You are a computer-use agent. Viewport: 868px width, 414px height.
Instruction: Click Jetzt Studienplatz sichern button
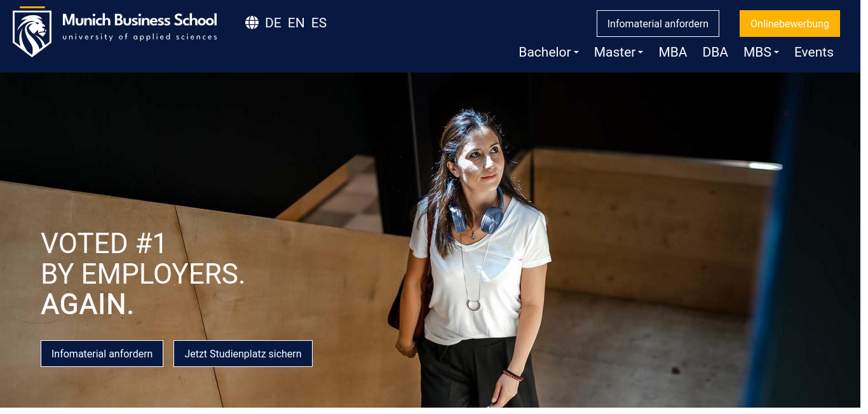pos(243,354)
